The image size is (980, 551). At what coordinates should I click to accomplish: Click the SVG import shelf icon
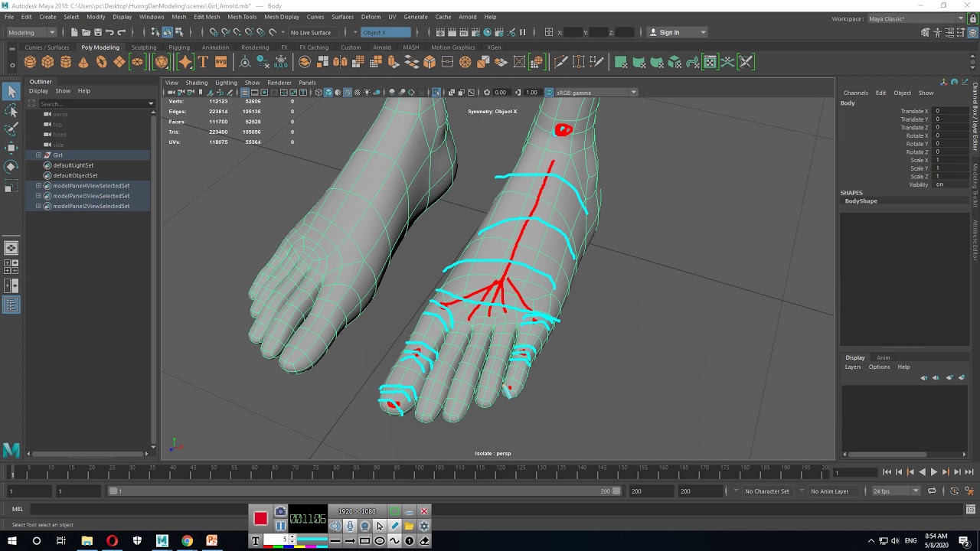point(220,62)
